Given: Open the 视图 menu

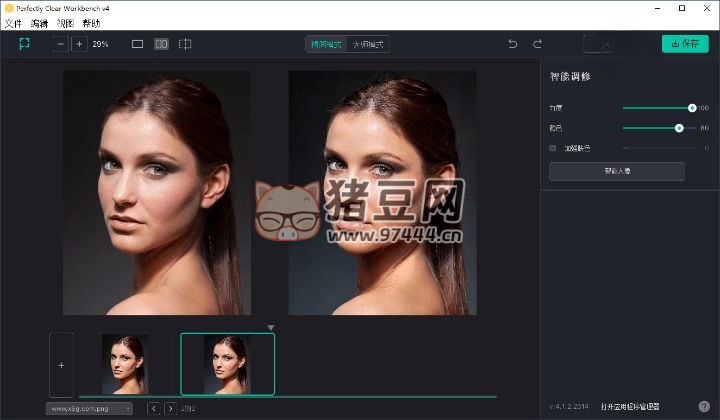Looking at the screenshot, I should coord(65,22).
